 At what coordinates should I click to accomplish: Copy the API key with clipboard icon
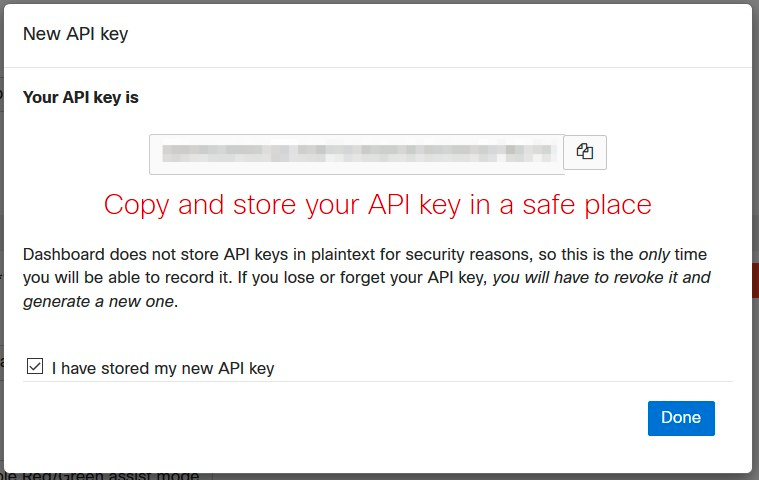(585, 152)
